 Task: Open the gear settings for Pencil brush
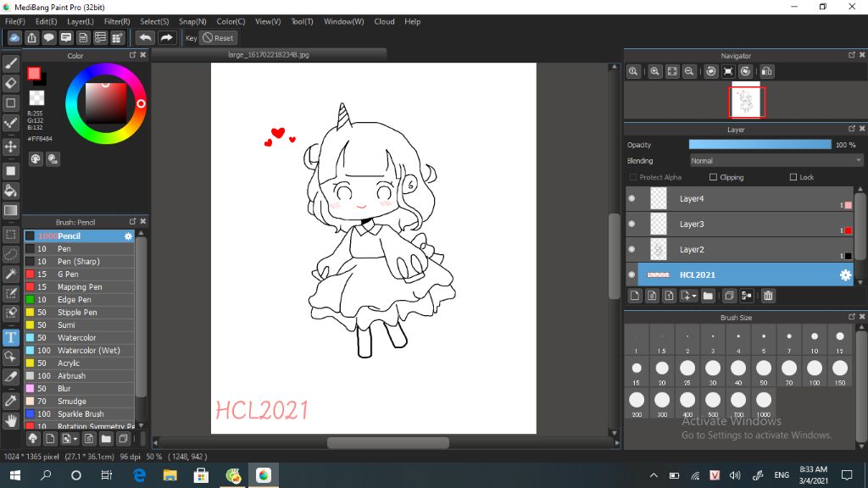tap(129, 236)
